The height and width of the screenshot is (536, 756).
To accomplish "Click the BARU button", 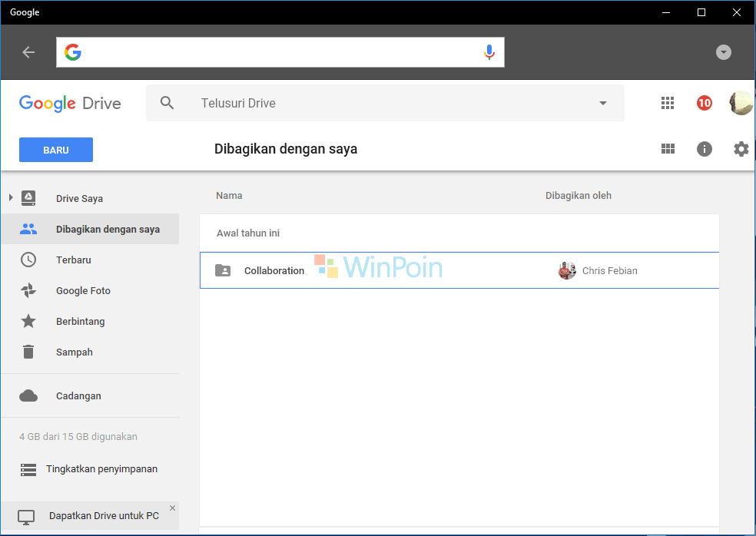I will pos(55,149).
